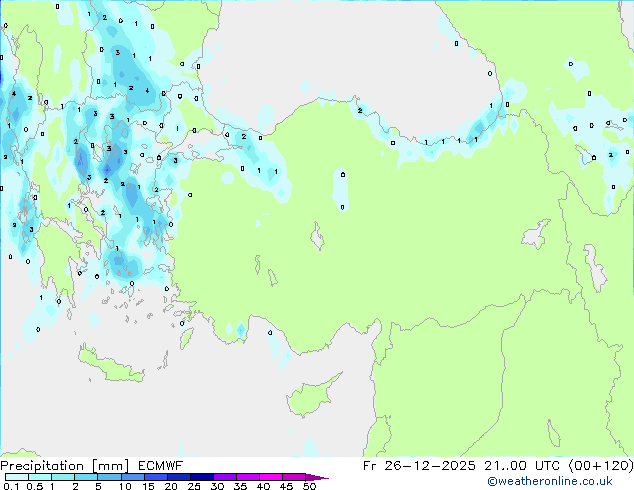Click the 1–2 mm legend swatch
The height and width of the screenshot is (490, 634).
(63, 477)
